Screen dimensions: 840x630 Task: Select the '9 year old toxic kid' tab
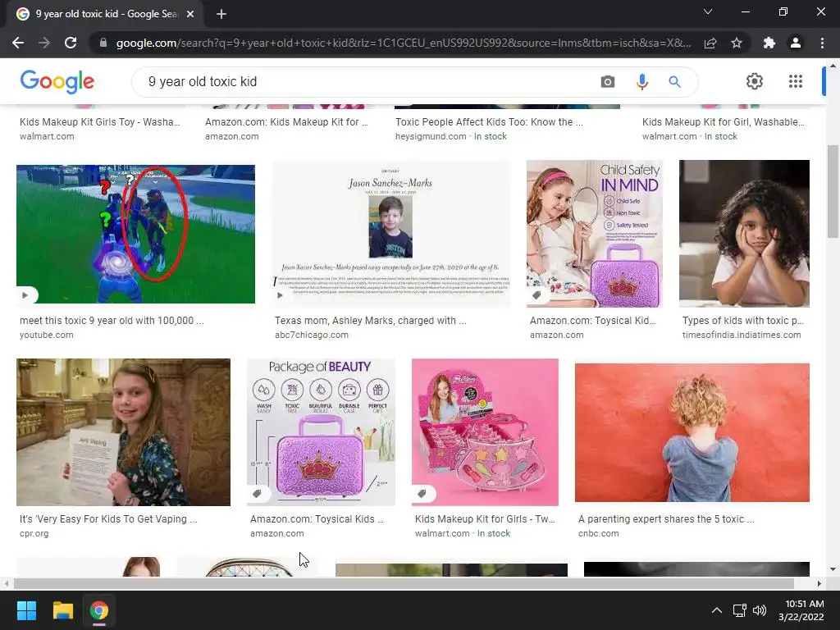(106, 14)
